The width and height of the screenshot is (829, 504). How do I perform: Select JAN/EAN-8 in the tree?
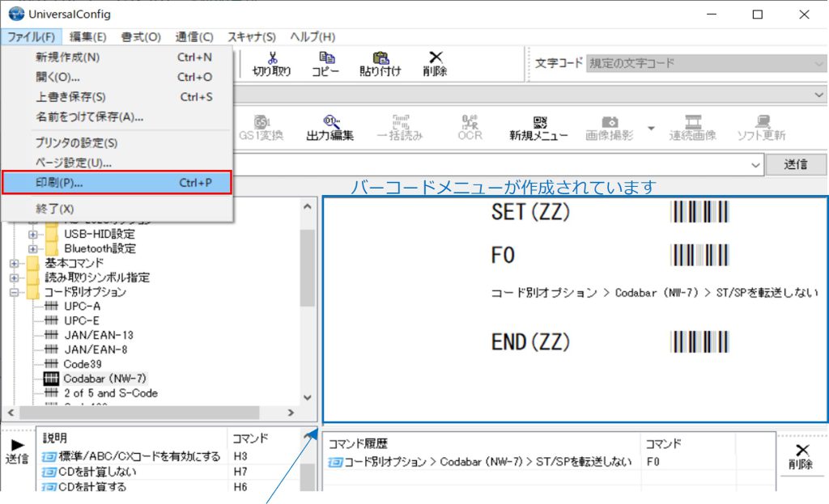[x=96, y=349]
